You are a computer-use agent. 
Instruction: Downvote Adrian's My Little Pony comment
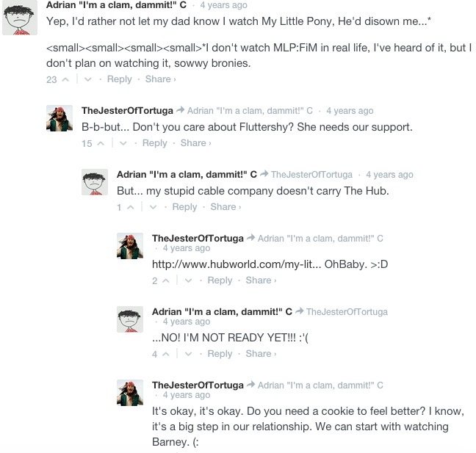coord(88,79)
